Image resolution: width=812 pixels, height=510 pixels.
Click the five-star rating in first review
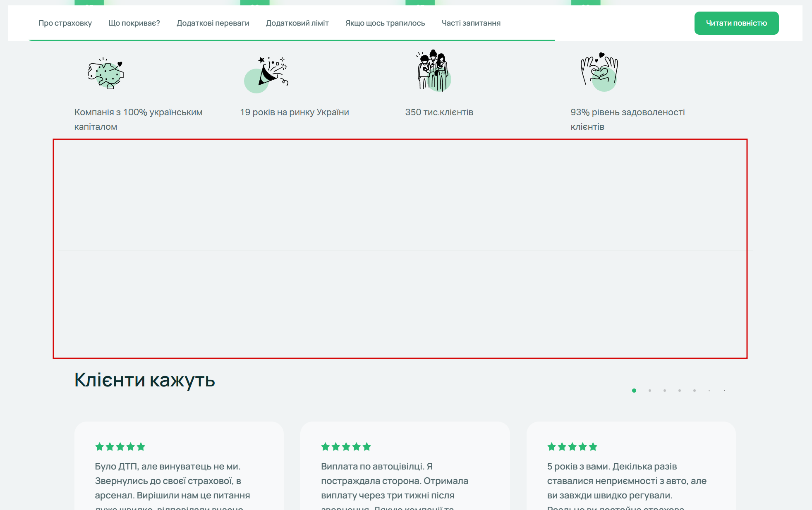[x=120, y=447]
